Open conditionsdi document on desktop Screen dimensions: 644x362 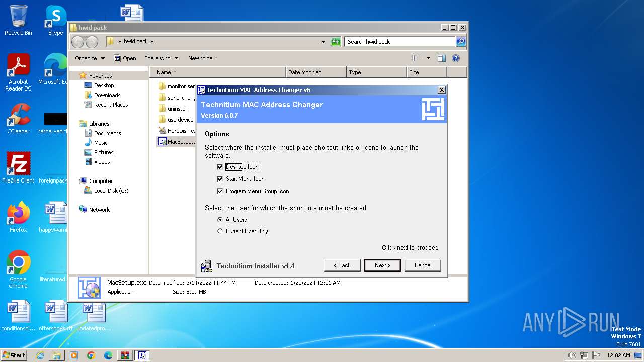pos(18,316)
